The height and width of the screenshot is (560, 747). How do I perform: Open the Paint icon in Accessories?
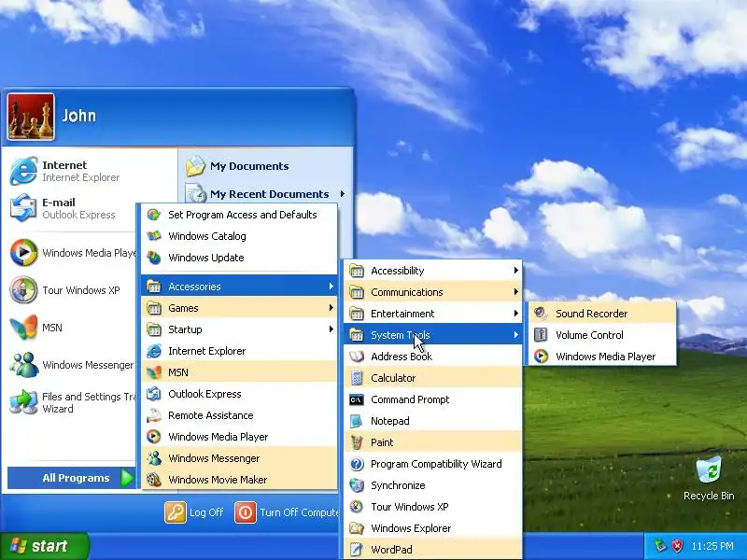(357, 442)
